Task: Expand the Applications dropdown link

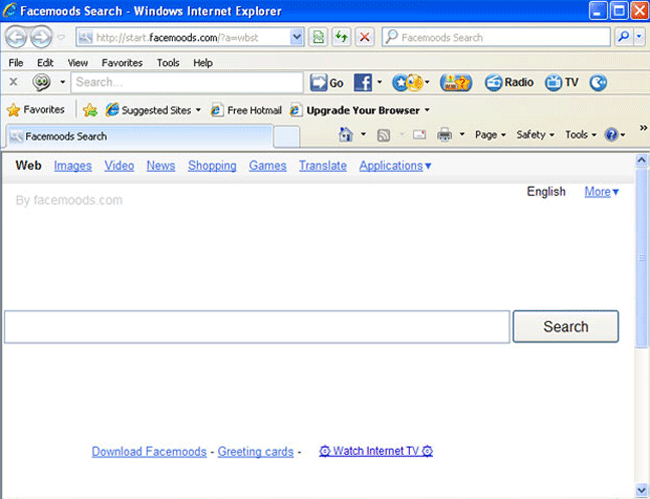Action: 395,166
